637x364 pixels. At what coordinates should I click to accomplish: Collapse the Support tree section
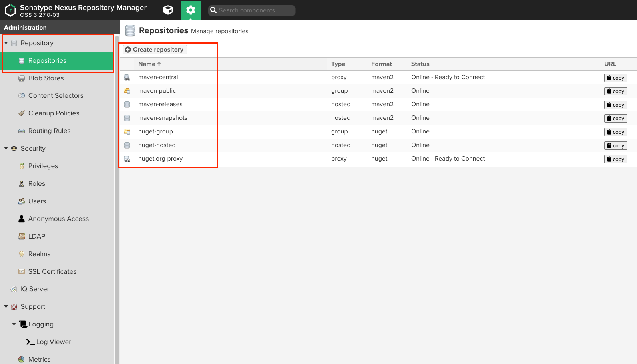(x=6, y=306)
